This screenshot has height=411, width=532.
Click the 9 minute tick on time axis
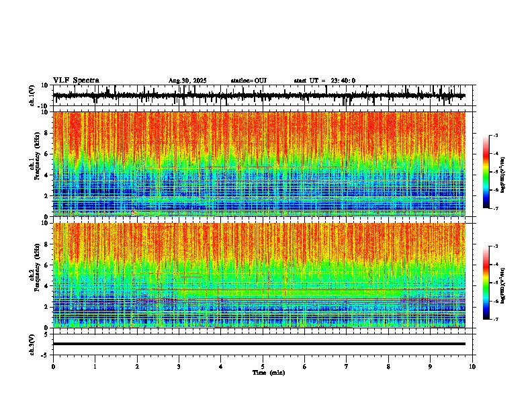[430, 367]
